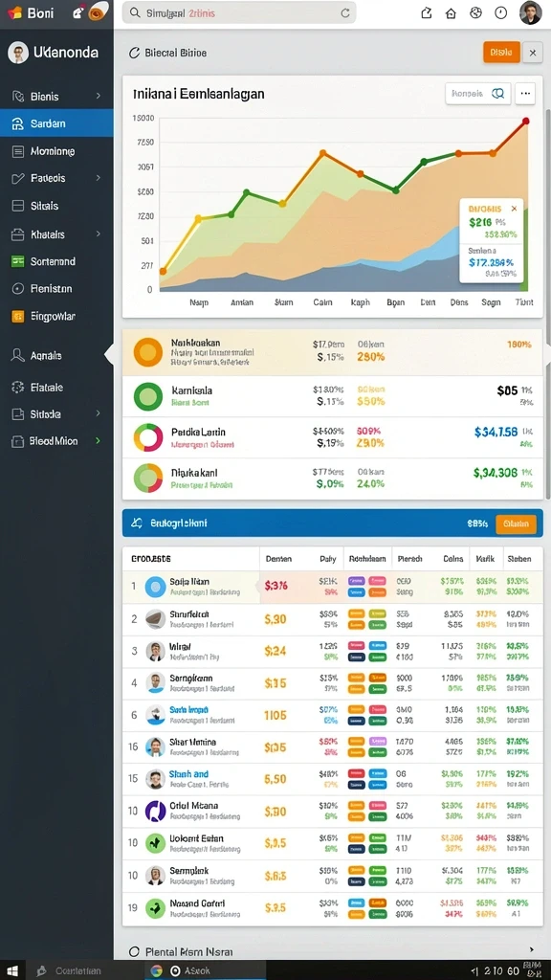Click the red data point at chart peak
This screenshot has height=980, width=551.
click(525, 122)
